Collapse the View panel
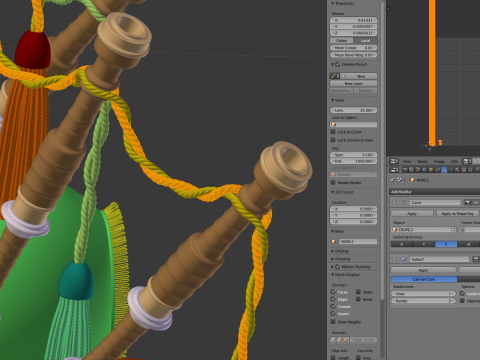 [332, 100]
